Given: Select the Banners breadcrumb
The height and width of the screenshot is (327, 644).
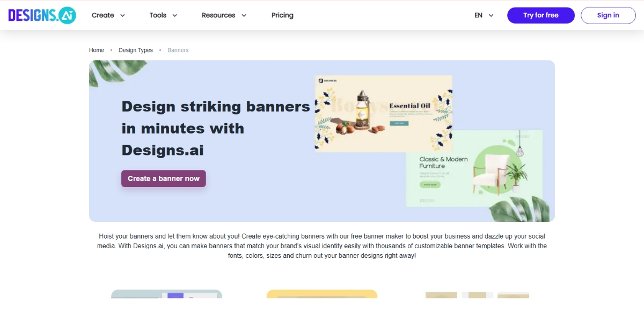Looking at the screenshot, I should pos(178,50).
